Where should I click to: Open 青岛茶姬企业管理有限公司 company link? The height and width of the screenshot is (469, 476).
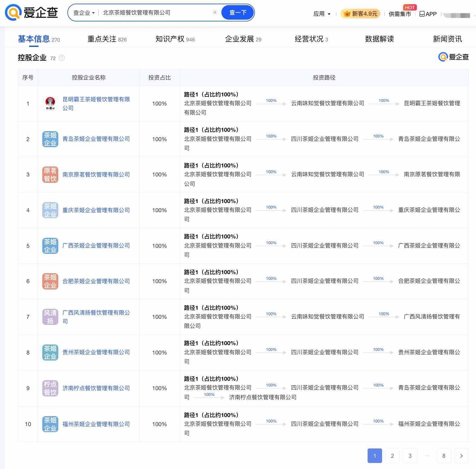(96, 139)
